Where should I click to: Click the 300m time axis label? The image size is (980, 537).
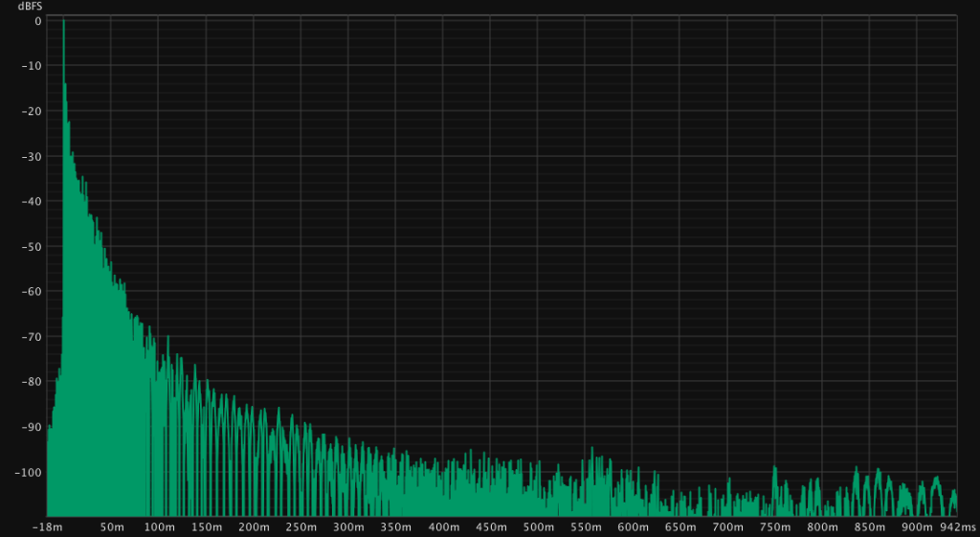pyautogui.click(x=348, y=527)
